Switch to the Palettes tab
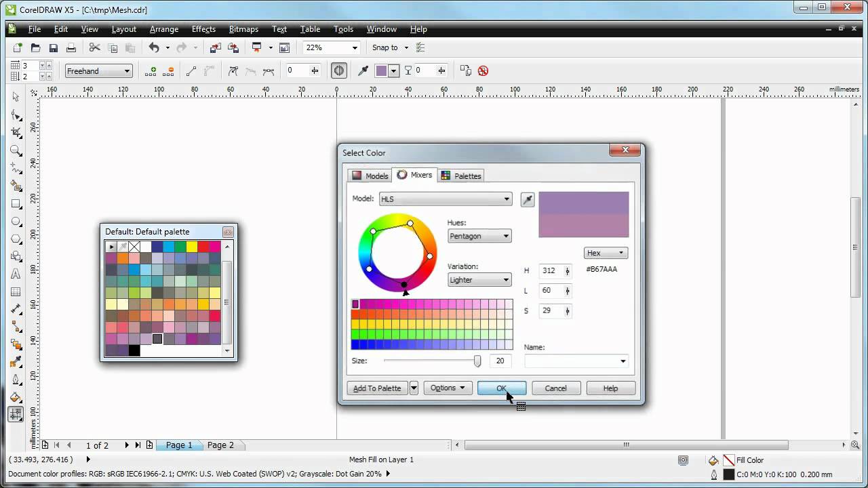868x488 pixels. click(x=461, y=176)
